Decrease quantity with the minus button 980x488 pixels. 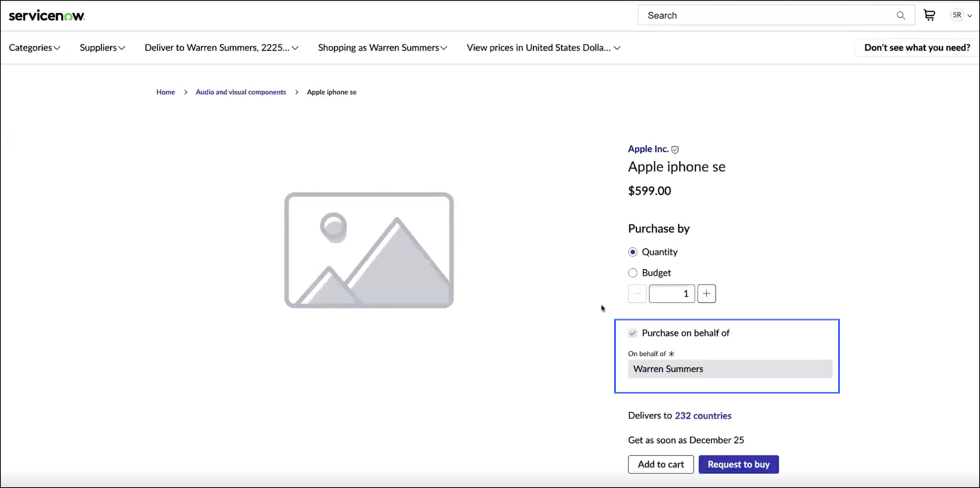pos(637,294)
